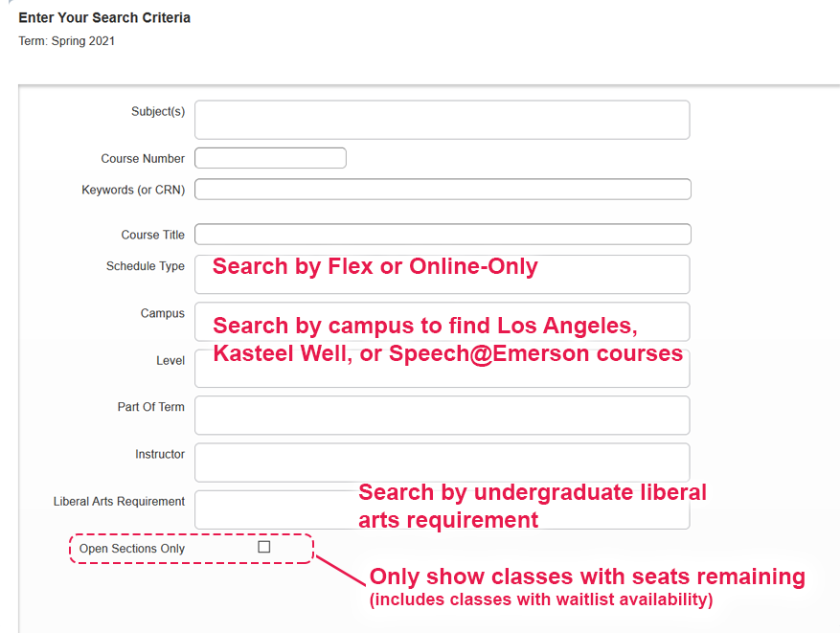Click the "Enter Your Search Criteria" heading
The image size is (840, 633).
104,18
